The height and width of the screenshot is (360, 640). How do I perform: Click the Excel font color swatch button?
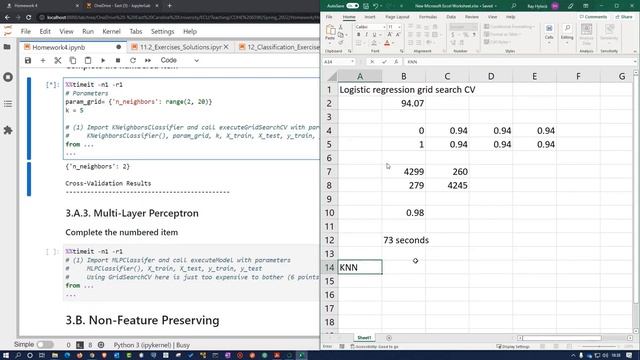387,43
